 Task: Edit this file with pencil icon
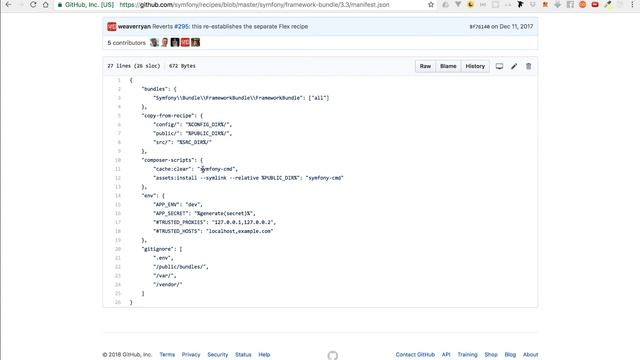[x=514, y=66]
